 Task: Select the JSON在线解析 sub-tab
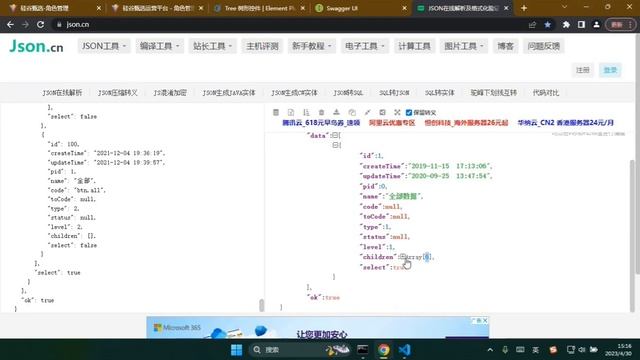click(62, 93)
